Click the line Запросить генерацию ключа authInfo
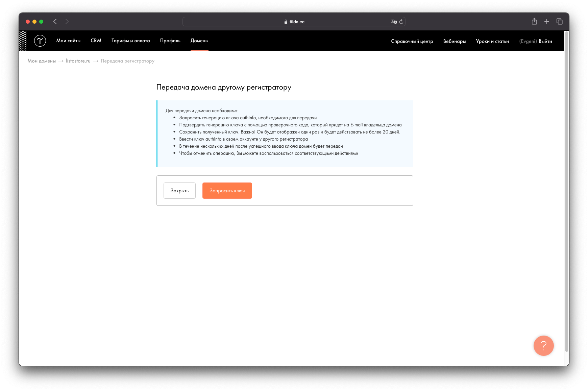This screenshot has width=588, height=391. 248,118
